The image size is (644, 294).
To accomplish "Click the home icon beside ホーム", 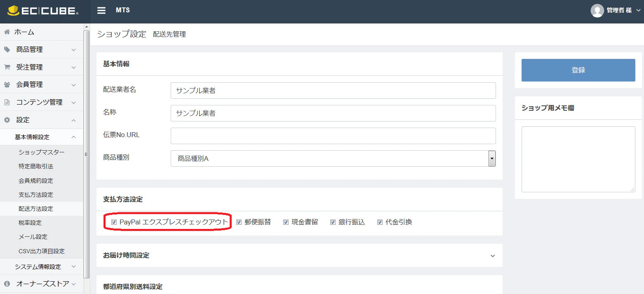I will point(7,32).
